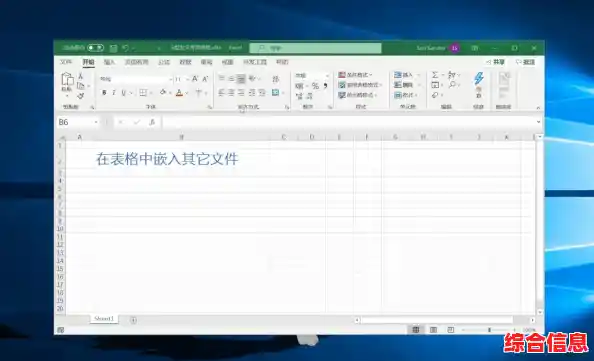Add a new sheet with the plus button

point(133,320)
